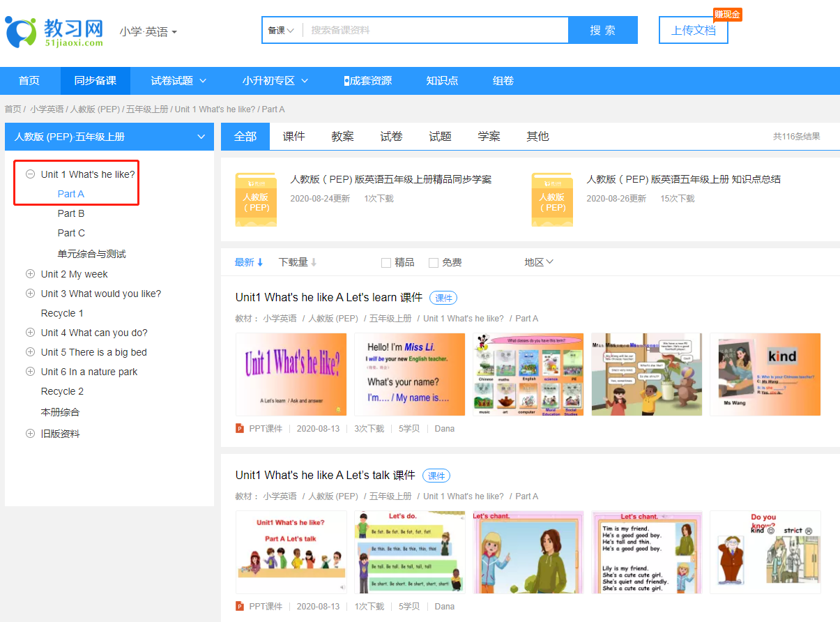
Task: Open Unit1 What's he like A Let's talk 课件 title
Action: pos(326,476)
